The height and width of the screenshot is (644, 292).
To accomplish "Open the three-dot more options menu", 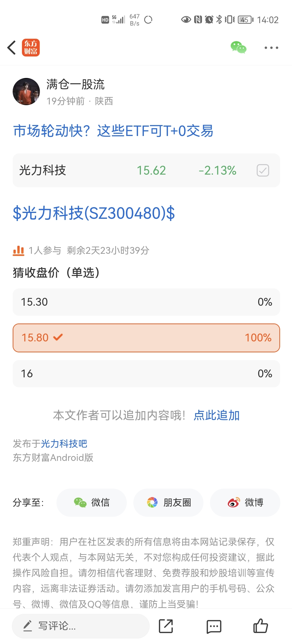I will 271,48.
